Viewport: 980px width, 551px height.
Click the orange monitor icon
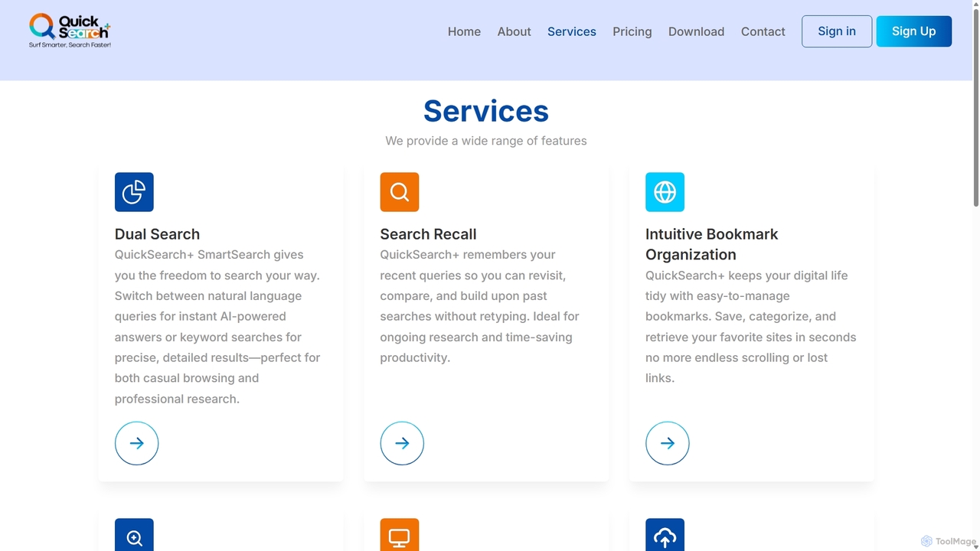click(400, 535)
